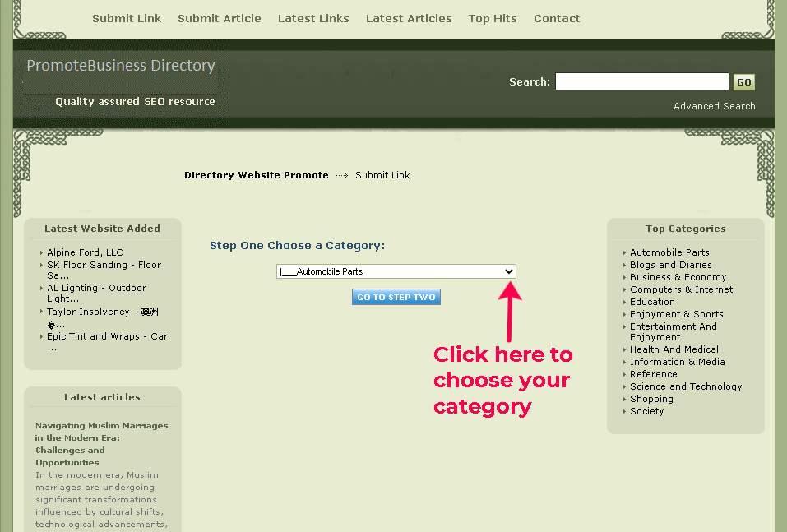Open Epic Tint and Wraps listing
Screen dimensions: 787x532
point(107,342)
